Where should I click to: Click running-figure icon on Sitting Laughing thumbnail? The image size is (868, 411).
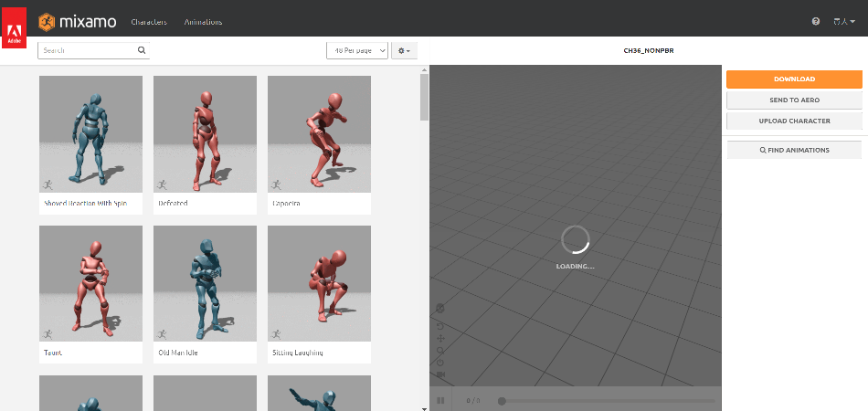pos(276,334)
